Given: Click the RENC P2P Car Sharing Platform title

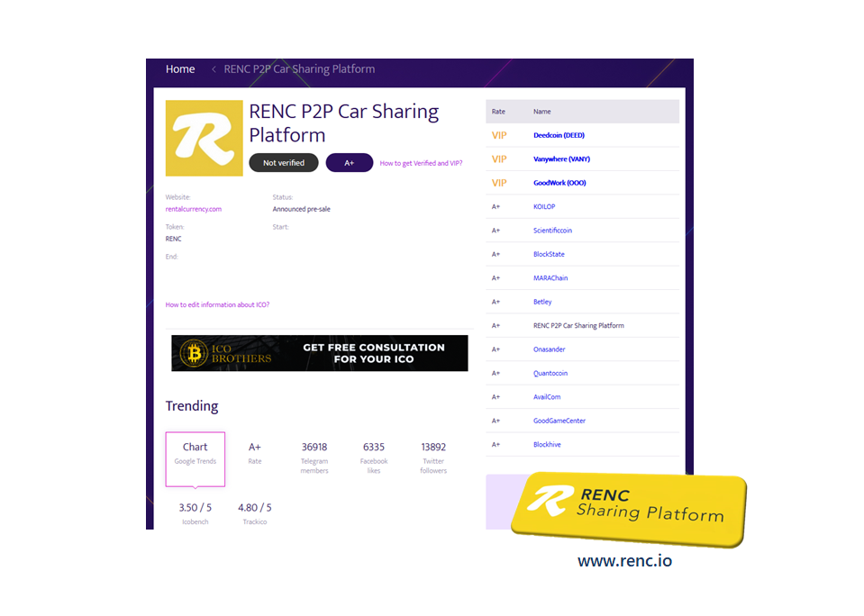Looking at the screenshot, I should click(344, 122).
